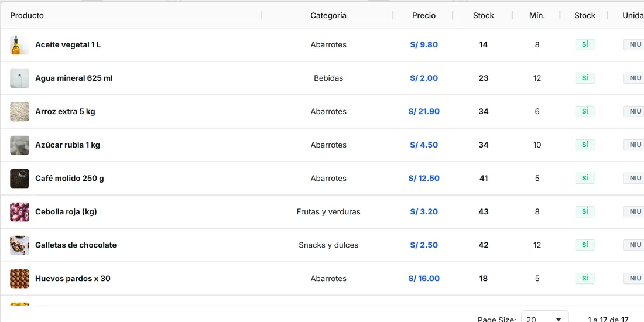Select the Aceite vegetal 1 L product name
644x322 pixels.
pyautogui.click(x=68, y=44)
